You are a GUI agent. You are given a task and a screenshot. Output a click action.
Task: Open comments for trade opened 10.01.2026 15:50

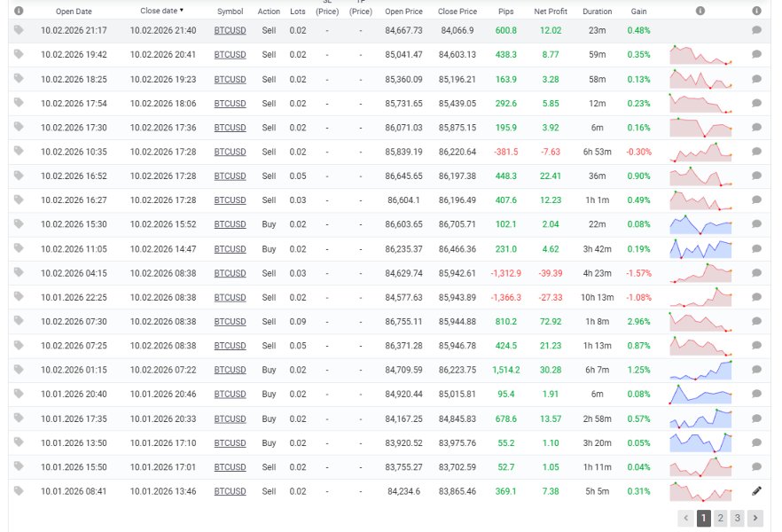tap(756, 466)
